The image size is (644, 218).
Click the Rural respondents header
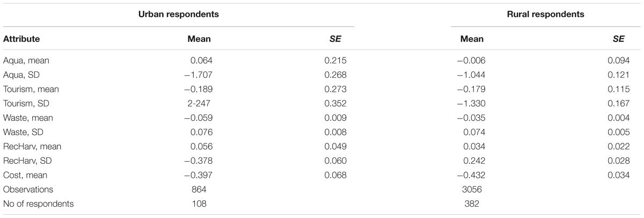pos(545,14)
